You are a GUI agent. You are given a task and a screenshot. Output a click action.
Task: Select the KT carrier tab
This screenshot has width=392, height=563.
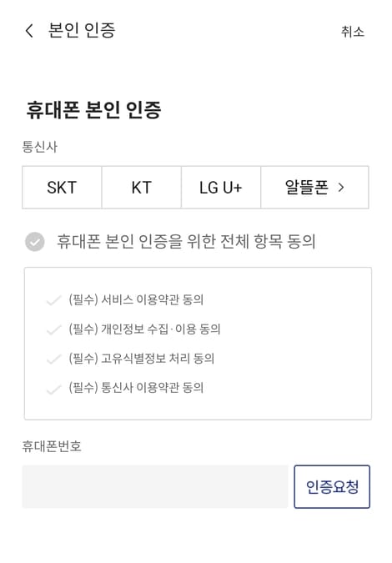click(142, 188)
